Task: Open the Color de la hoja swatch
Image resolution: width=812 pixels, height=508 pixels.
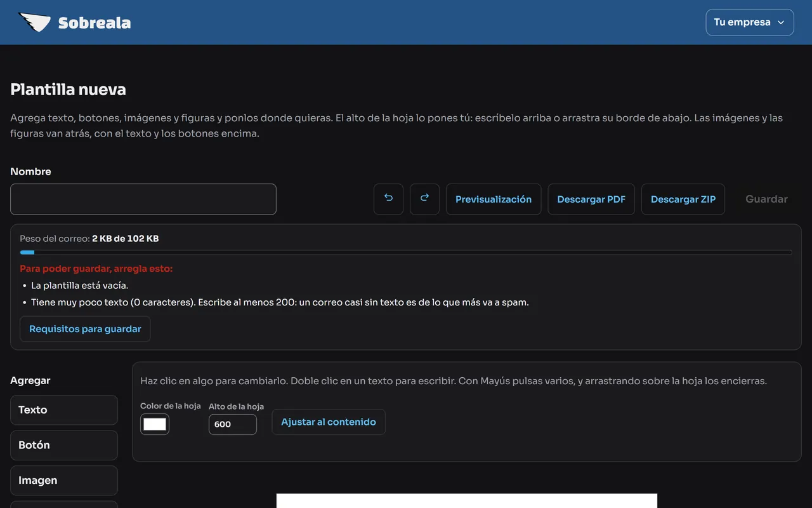Action: [x=155, y=424]
